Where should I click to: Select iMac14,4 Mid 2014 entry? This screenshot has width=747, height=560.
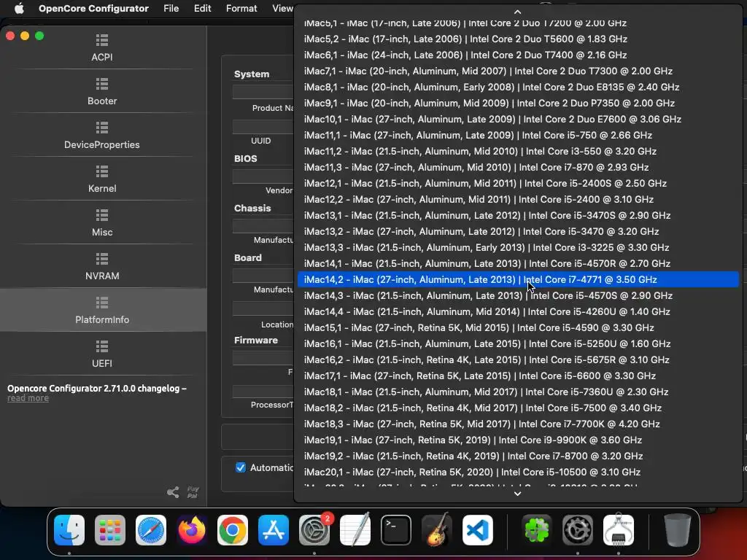(518, 311)
